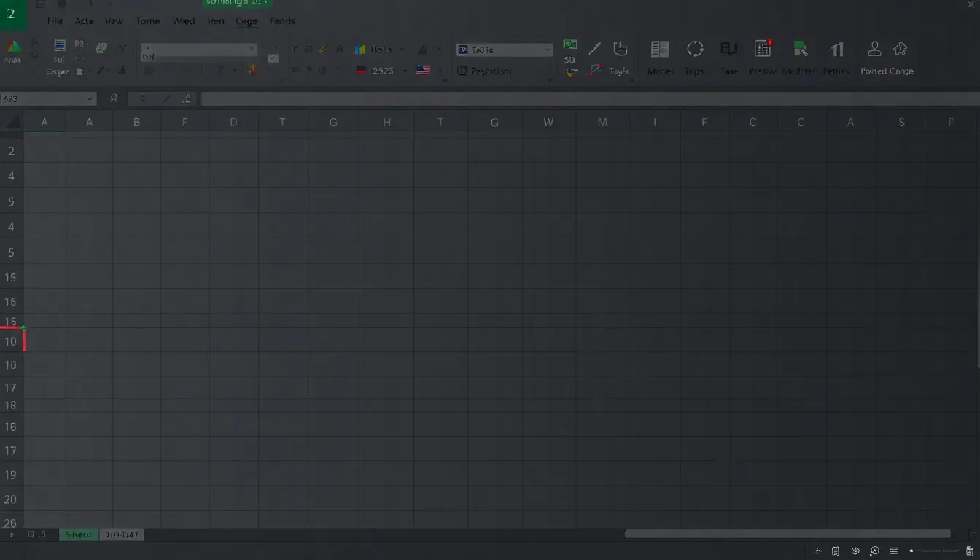
Task: Click the US flag icon in ribbon
Action: point(423,71)
